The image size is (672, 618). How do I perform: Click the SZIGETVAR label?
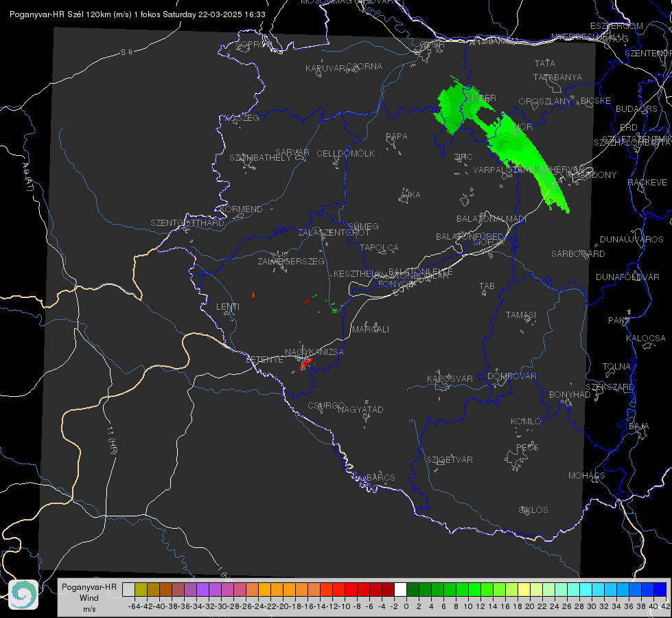pos(450,460)
